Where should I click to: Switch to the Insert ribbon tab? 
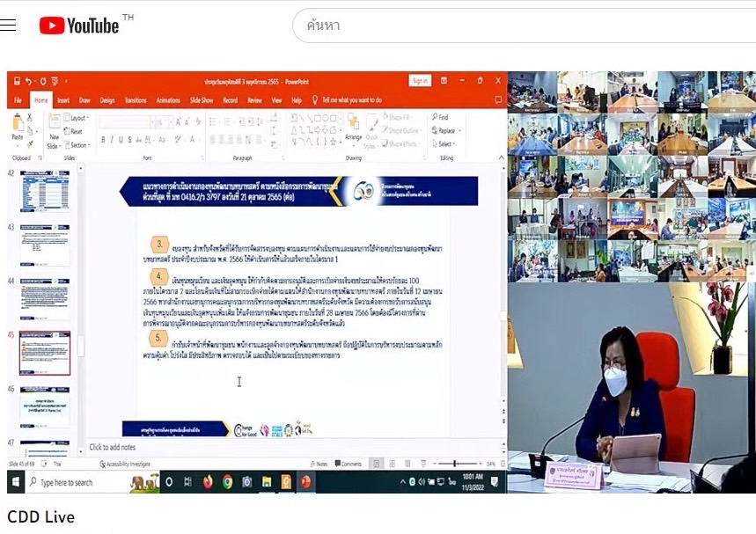click(x=63, y=100)
